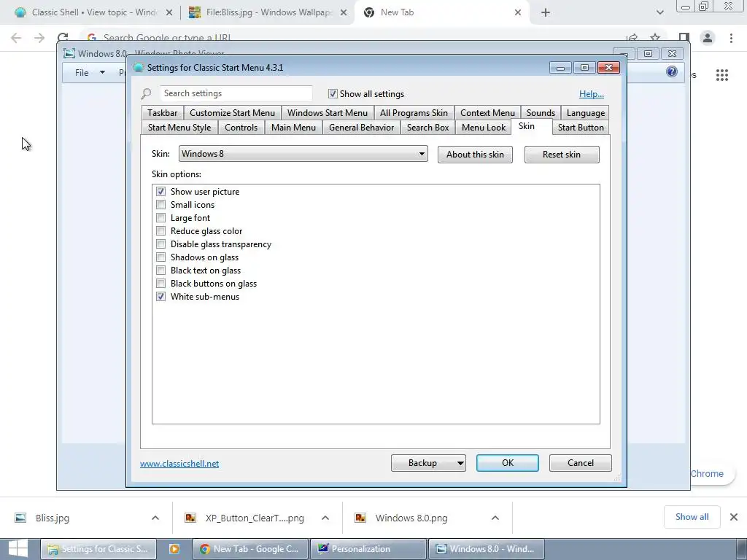747x560 pixels.
Task: Click the Windows 8.0.png download file icon
Action: (x=360, y=518)
